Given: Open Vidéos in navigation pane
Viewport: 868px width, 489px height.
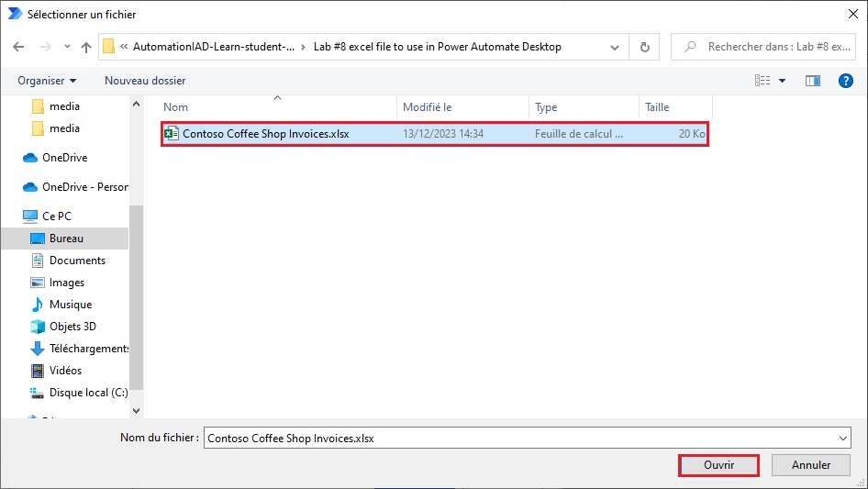Looking at the screenshot, I should [x=65, y=371].
